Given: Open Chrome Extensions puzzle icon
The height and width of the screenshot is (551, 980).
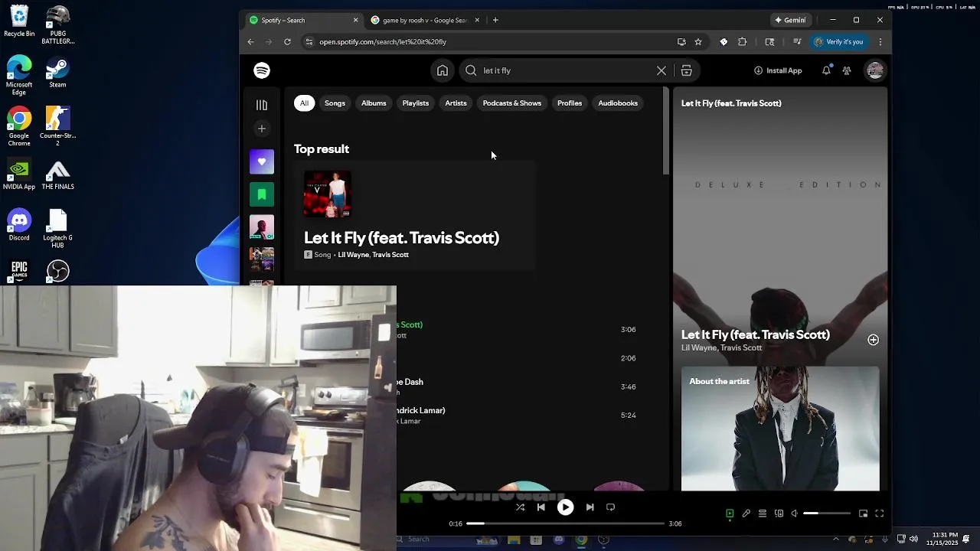Looking at the screenshot, I should pyautogui.click(x=742, y=42).
